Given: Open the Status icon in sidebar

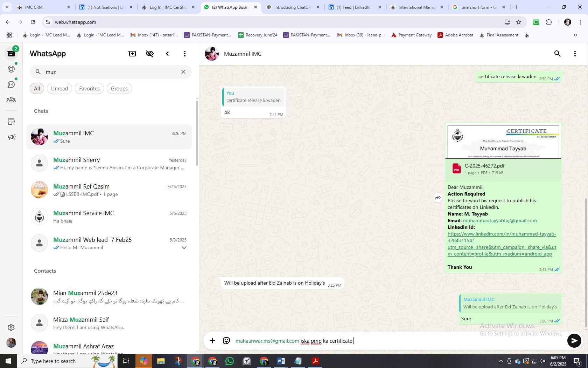Looking at the screenshot, I should 11,69.
